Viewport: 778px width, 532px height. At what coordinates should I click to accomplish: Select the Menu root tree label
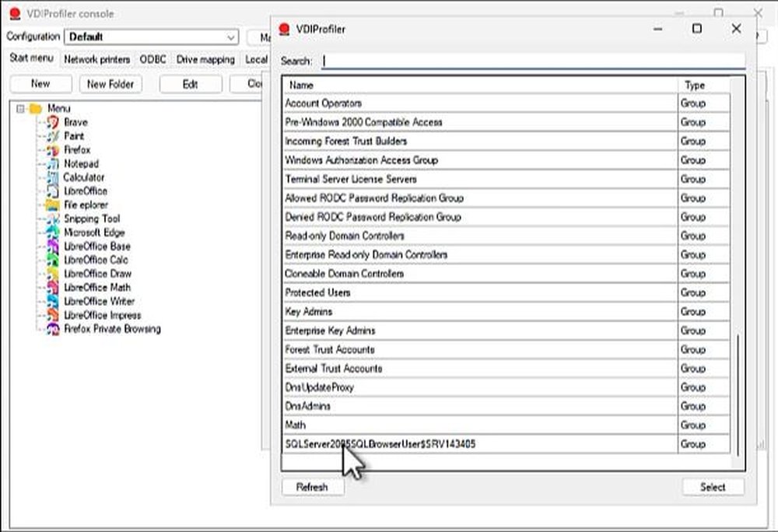click(58, 108)
